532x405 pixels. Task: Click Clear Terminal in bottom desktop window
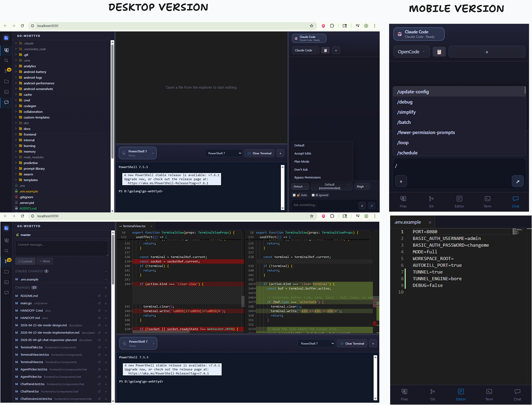tap(352, 344)
